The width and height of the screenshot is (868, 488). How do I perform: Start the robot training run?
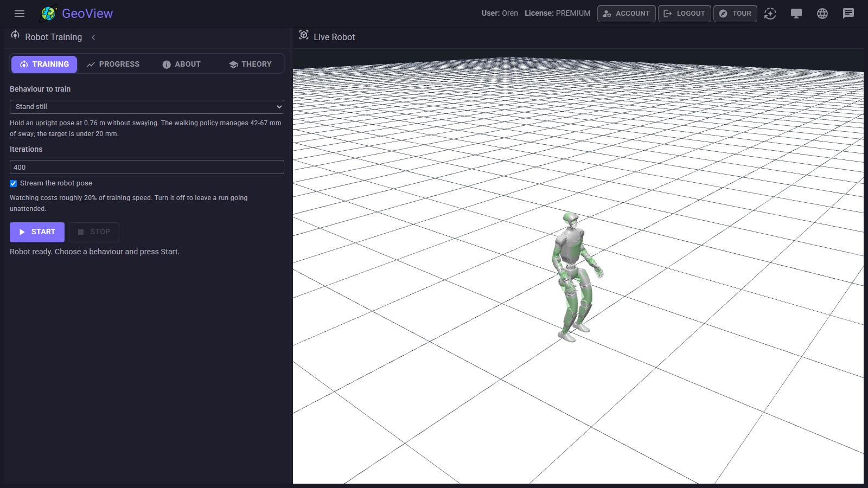37,232
